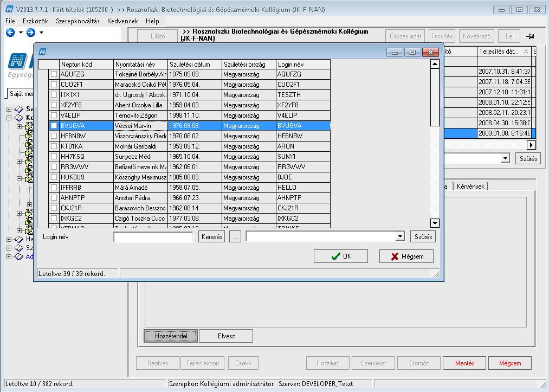Tick the checkbox for V4ELIP
Viewport: 549px width, 392px height.
(54, 115)
